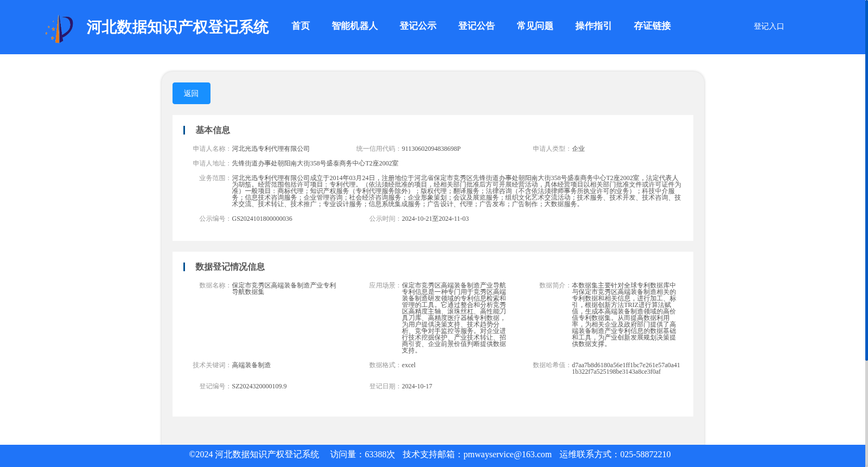The image size is (868, 467).
Task: Select the 数据登记情况信息 heading
Action: click(x=230, y=267)
